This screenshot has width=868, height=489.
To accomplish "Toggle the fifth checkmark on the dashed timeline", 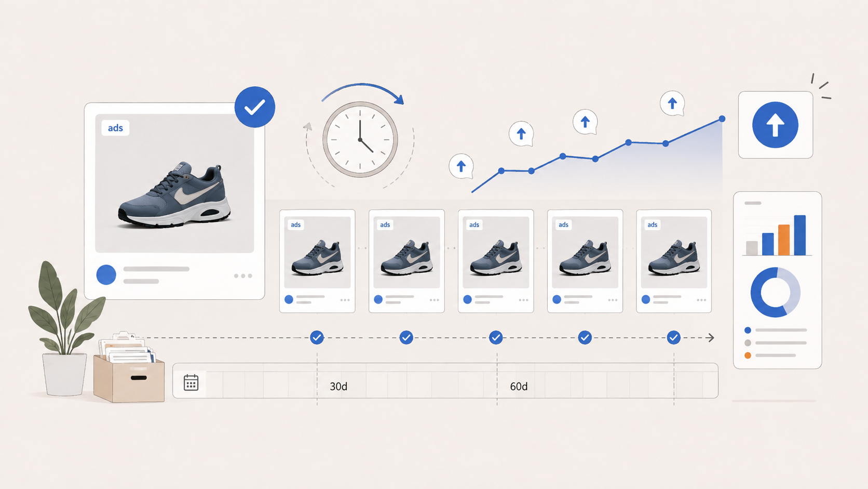I will [x=673, y=338].
